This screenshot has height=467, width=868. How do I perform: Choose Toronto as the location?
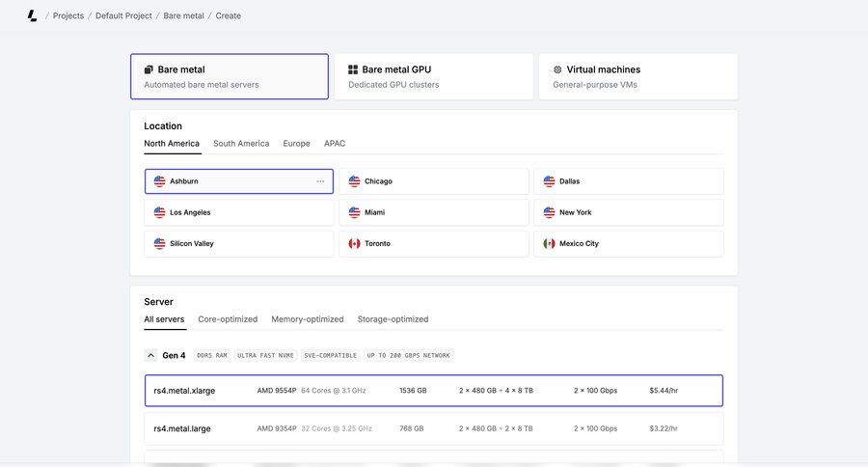pyautogui.click(x=433, y=243)
